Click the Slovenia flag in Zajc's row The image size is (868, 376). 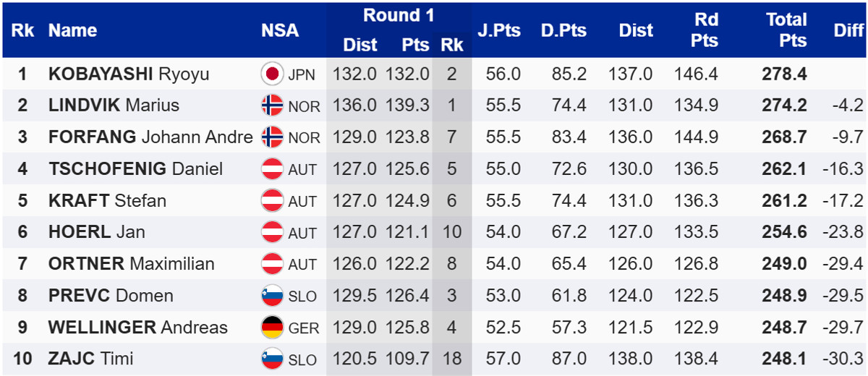[x=272, y=359]
